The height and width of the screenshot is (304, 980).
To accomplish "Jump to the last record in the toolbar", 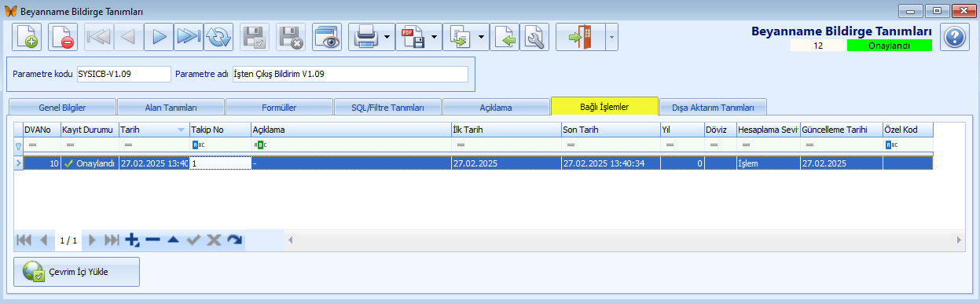I will [x=189, y=37].
